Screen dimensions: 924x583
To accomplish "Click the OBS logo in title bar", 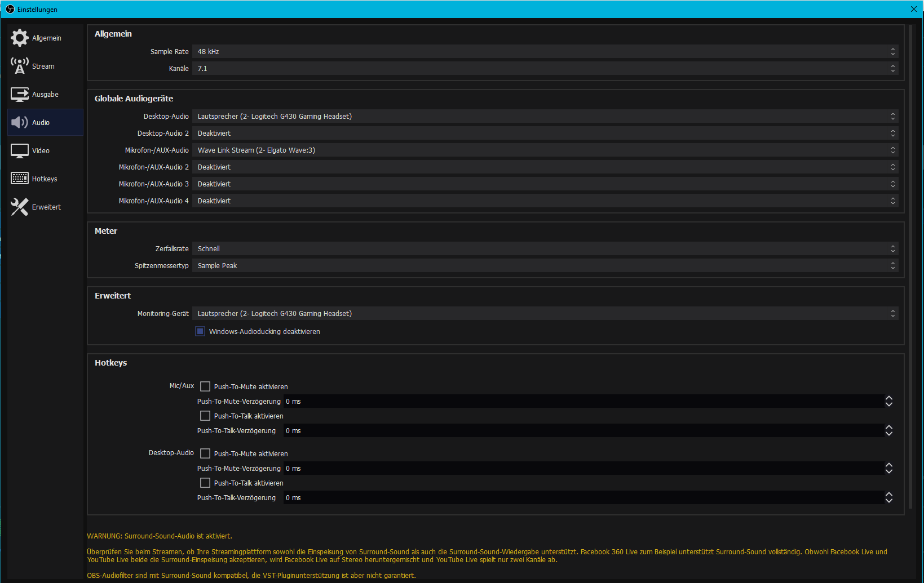I will (x=10, y=9).
